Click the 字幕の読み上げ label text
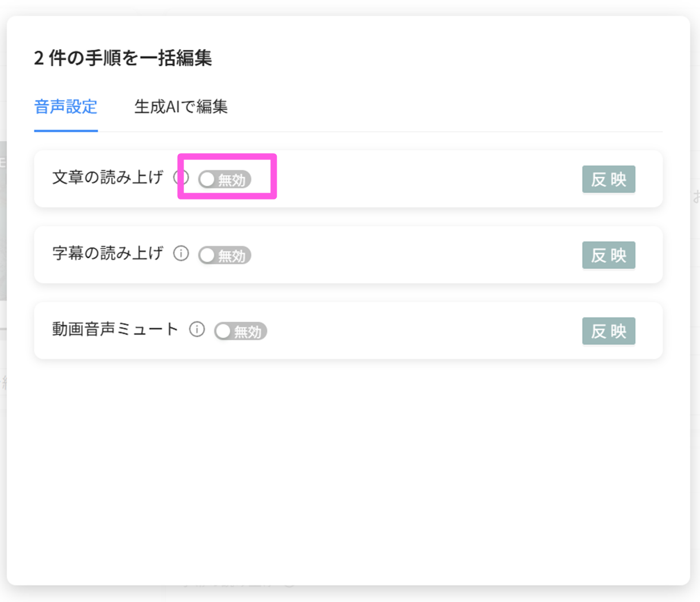Image resolution: width=700 pixels, height=602 pixels. coord(108,254)
